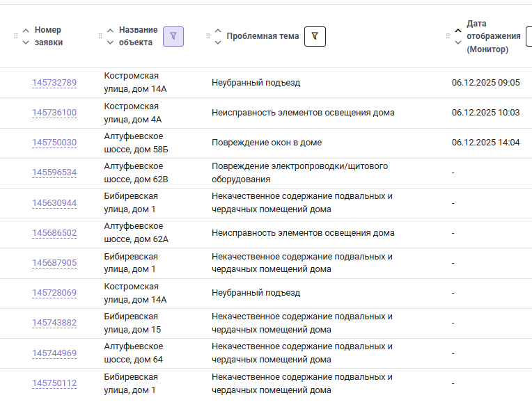532x416 pixels.
Task: Grab the drag handle of Проблемная тема column
Action: pyautogui.click(x=208, y=36)
